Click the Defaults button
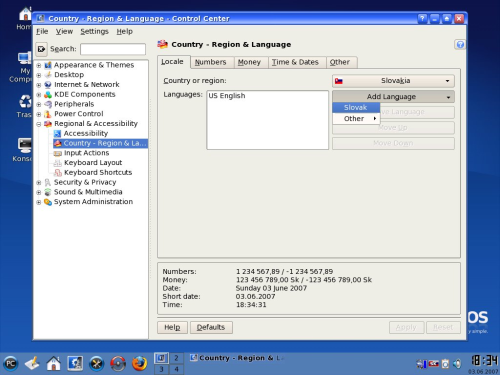The height and width of the screenshot is (375, 500). pos(211,327)
